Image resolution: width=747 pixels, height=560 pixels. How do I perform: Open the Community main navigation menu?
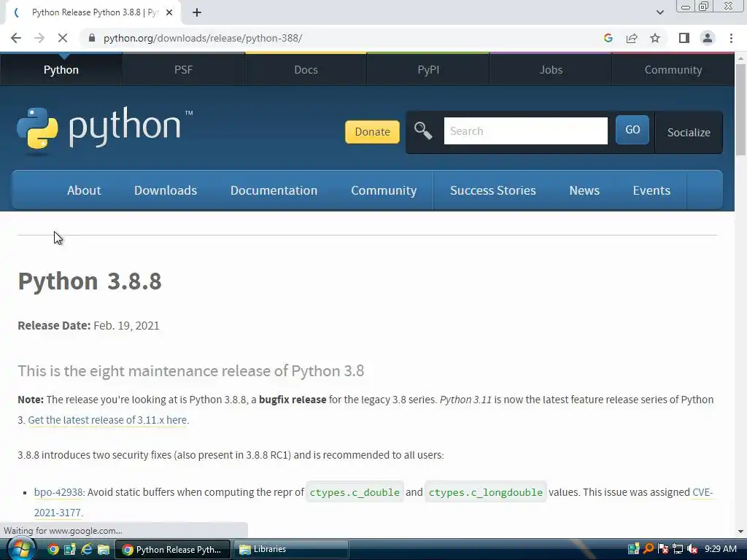(x=384, y=190)
